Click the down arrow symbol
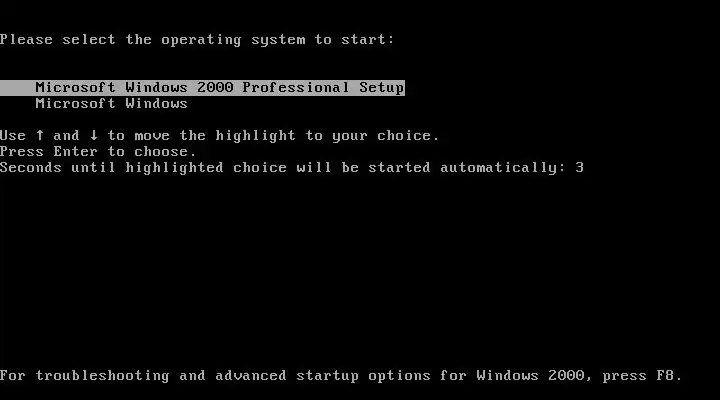Screen dimensions: 720x400 [94, 135]
